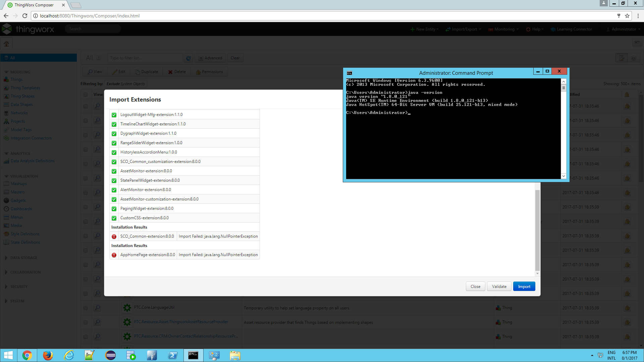Open the New Entity dropdown
Image resolution: width=644 pixels, height=362 pixels.
425,29
